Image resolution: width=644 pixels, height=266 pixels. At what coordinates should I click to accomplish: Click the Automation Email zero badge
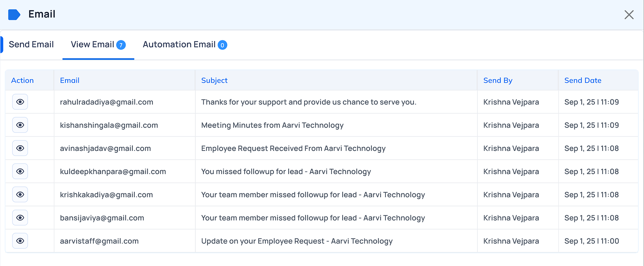[222, 45]
